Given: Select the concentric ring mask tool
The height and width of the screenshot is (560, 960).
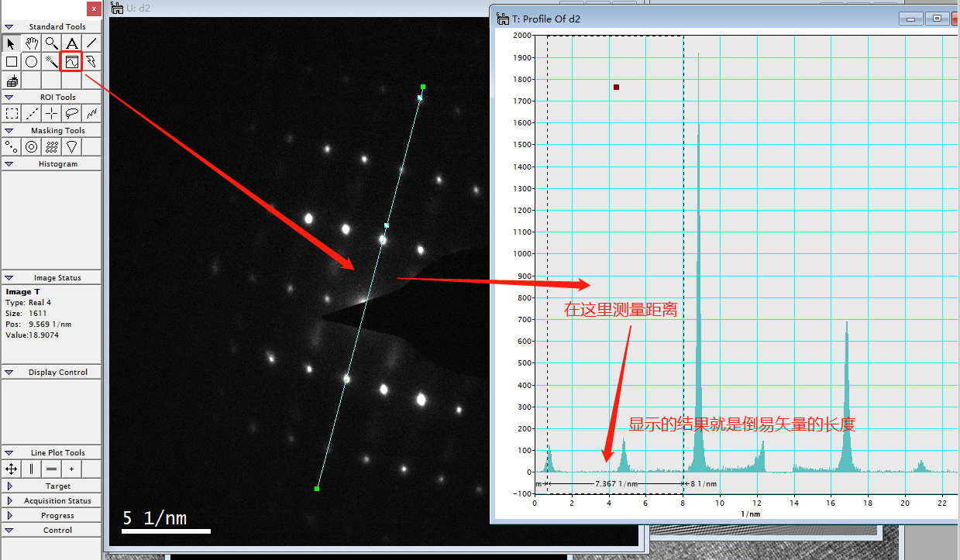Looking at the screenshot, I should point(31,146).
